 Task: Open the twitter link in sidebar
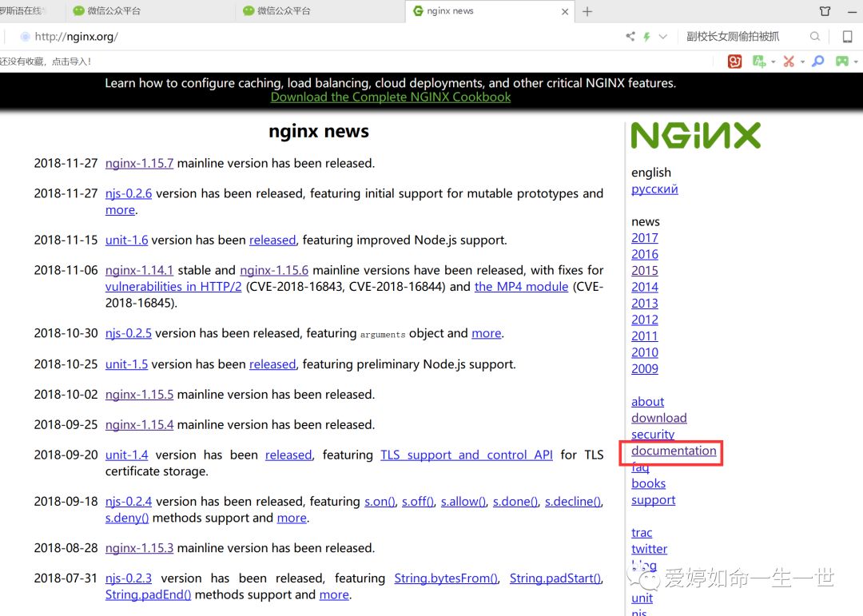pyautogui.click(x=649, y=549)
